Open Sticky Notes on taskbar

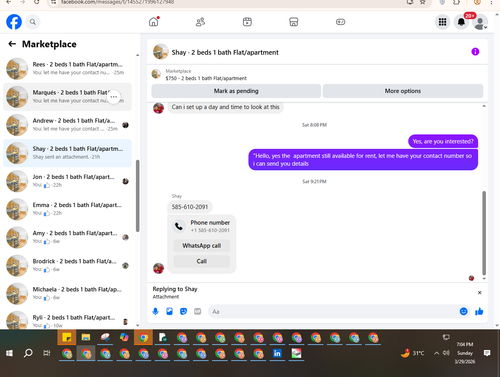pos(67,338)
